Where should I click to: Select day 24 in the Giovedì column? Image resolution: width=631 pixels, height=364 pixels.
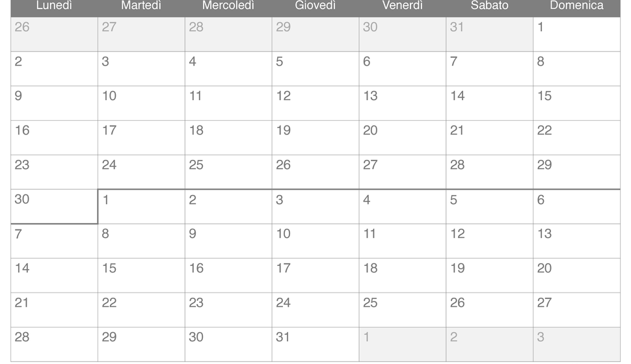315,310
